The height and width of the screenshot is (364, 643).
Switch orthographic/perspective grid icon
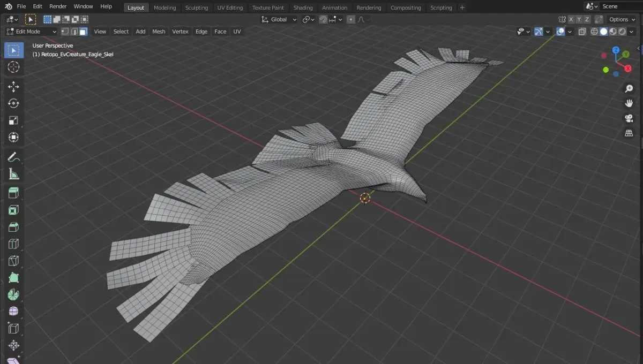tap(629, 133)
